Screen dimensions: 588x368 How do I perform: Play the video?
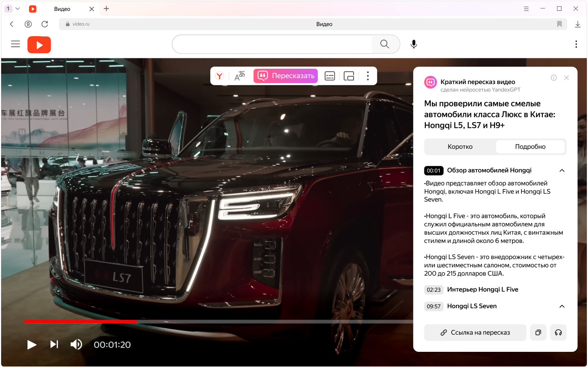click(32, 345)
